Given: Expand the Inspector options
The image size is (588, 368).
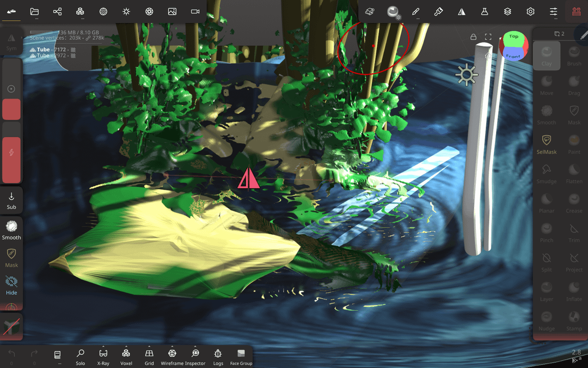Looking at the screenshot, I should 195,356.
